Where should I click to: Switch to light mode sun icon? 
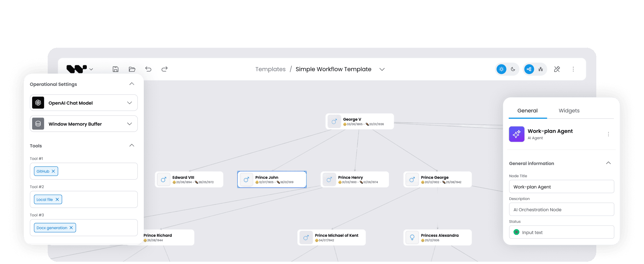click(502, 69)
